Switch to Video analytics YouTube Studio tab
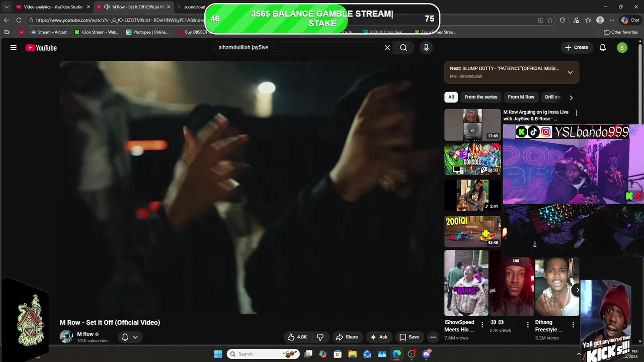 point(53,7)
